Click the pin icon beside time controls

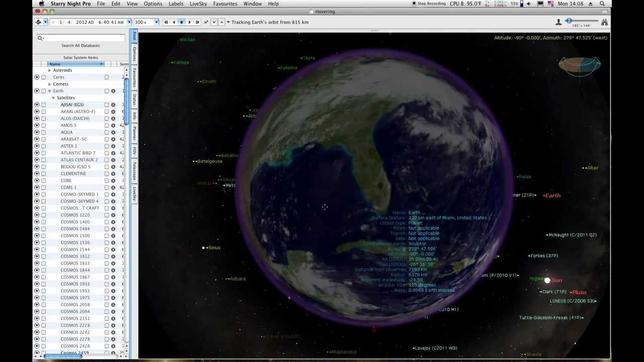point(206,22)
